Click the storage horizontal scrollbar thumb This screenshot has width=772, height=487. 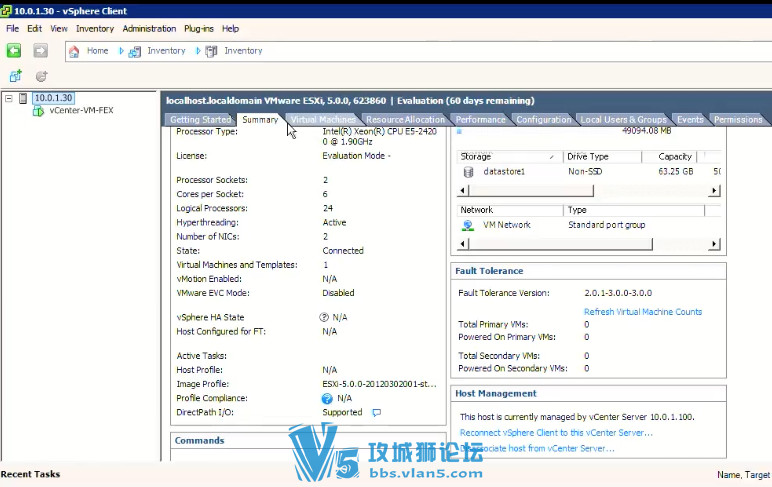coord(531,191)
